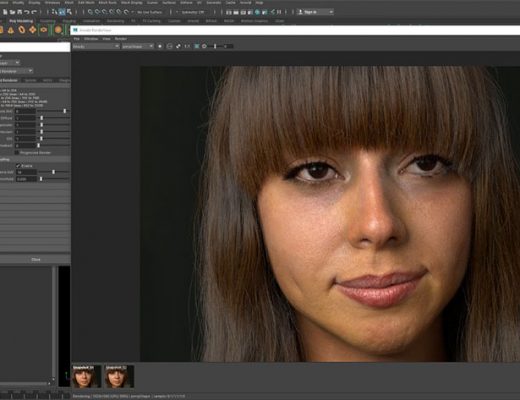Open the System tab in Render Settings
Image resolution: width=520 pixels, height=400 pixels.
coord(31,80)
